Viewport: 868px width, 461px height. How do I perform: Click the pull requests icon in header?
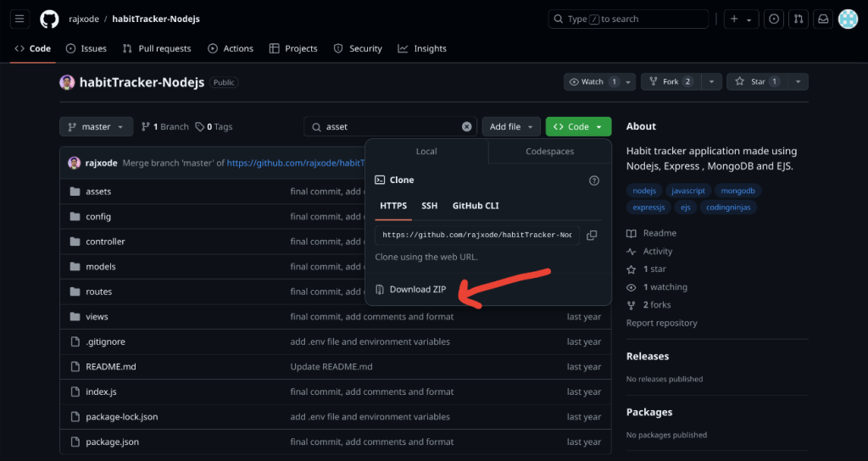798,19
